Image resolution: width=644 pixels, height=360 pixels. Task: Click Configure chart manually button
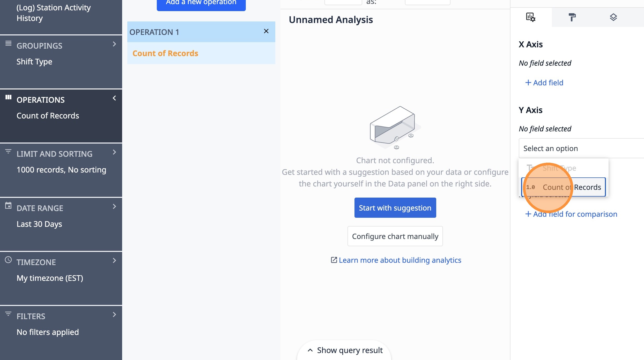pos(395,236)
